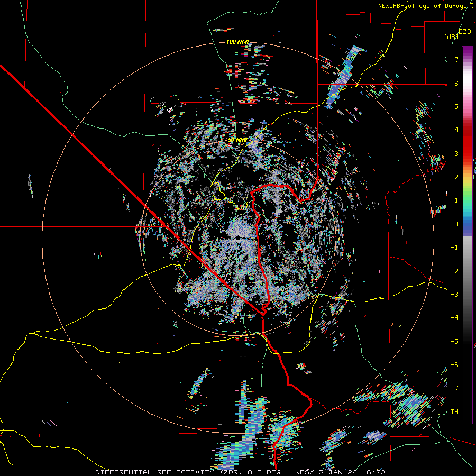This screenshot has width=476, height=476.
Task: Click the TH threshold label on scale
Action: (x=454, y=412)
